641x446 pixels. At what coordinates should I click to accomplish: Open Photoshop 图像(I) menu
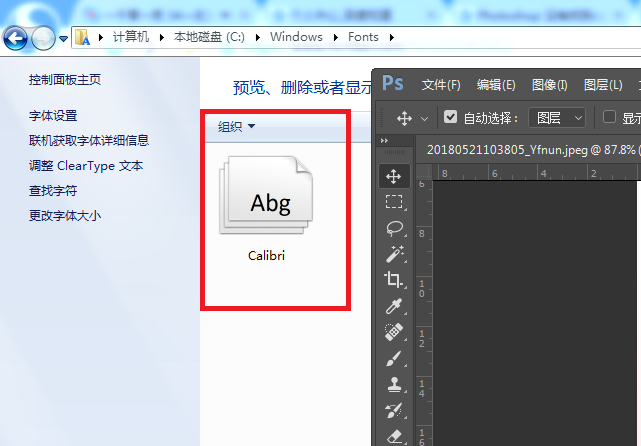click(x=549, y=85)
